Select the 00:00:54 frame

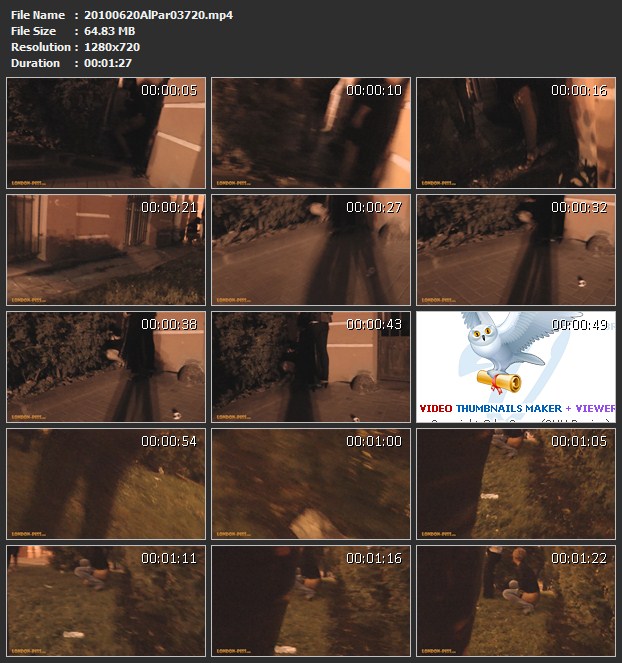tap(106, 484)
